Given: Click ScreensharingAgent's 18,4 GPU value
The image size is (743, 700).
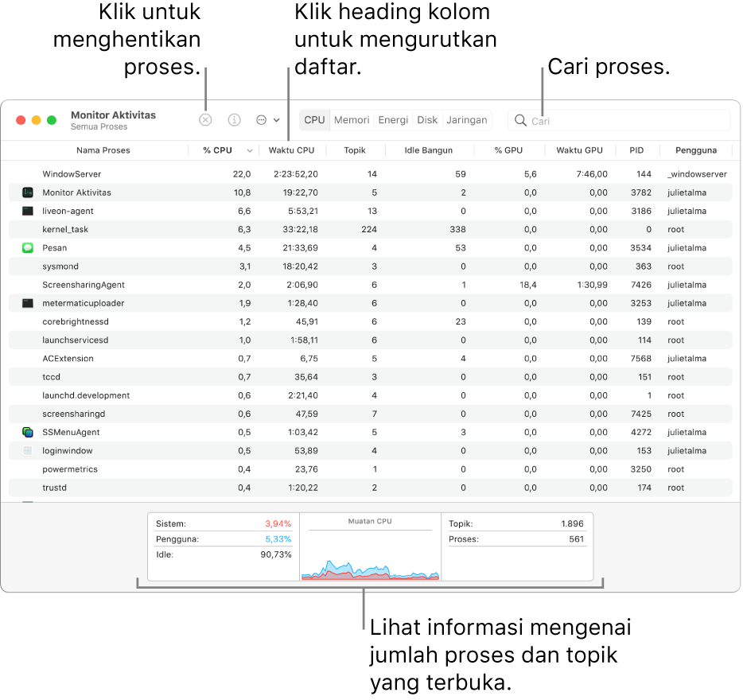Looking at the screenshot, I should [528, 285].
